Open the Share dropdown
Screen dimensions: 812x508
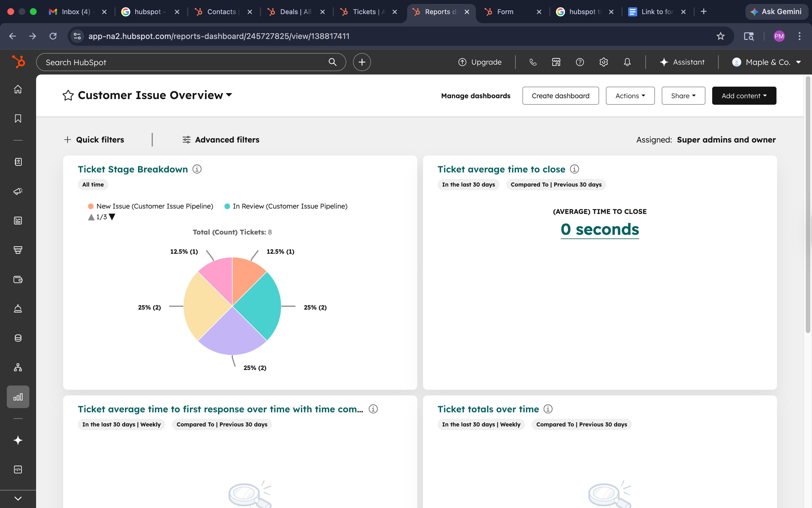[683, 96]
